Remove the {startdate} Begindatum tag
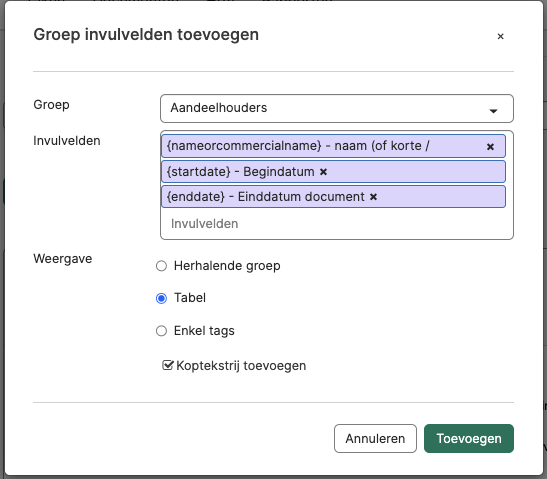 pyautogui.click(x=323, y=172)
